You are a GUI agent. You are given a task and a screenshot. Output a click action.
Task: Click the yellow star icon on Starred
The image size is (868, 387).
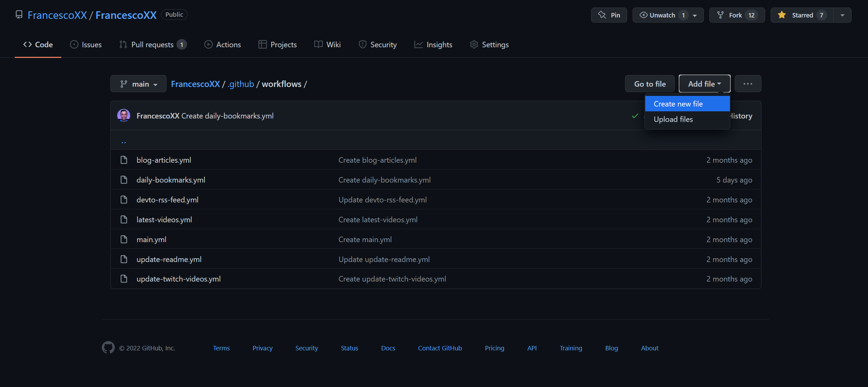[x=782, y=15]
